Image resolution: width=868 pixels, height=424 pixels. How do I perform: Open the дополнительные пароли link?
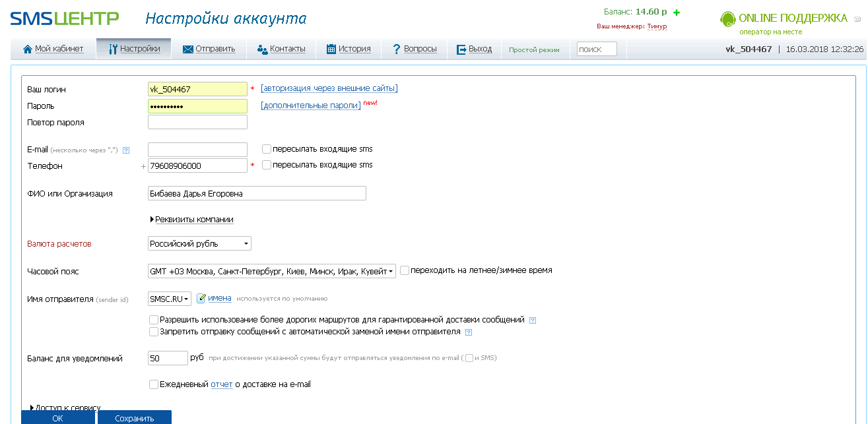pos(311,106)
